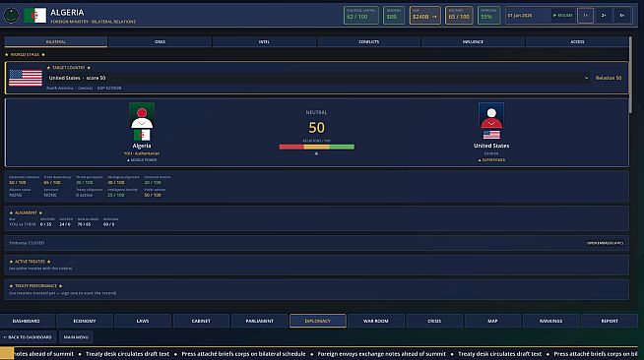Click the round emblem icon beside Algeria flag
Image resolution: width=644 pixels, height=360 pixels.
pyautogui.click(x=11, y=16)
